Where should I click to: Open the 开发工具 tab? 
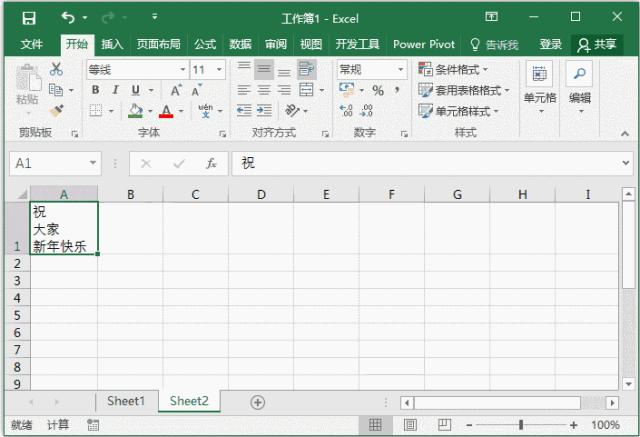tap(358, 44)
